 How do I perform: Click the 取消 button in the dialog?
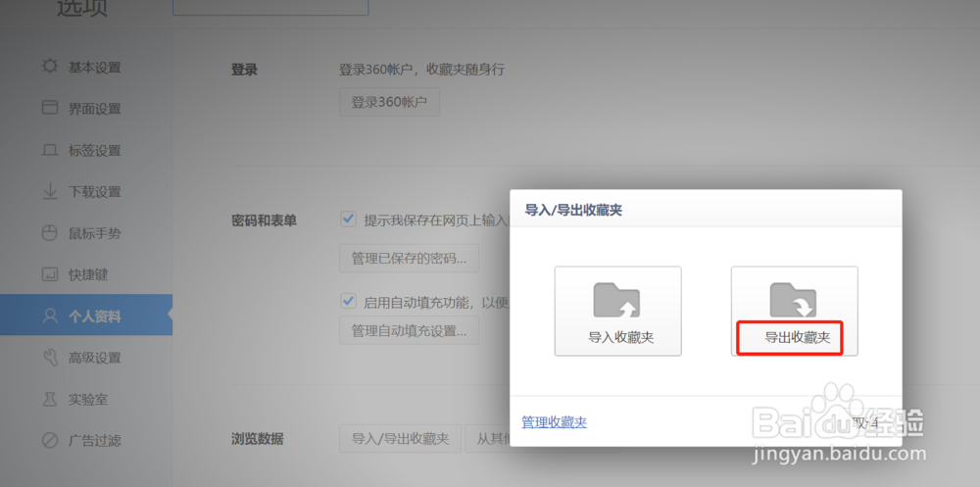click(x=865, y=422)
